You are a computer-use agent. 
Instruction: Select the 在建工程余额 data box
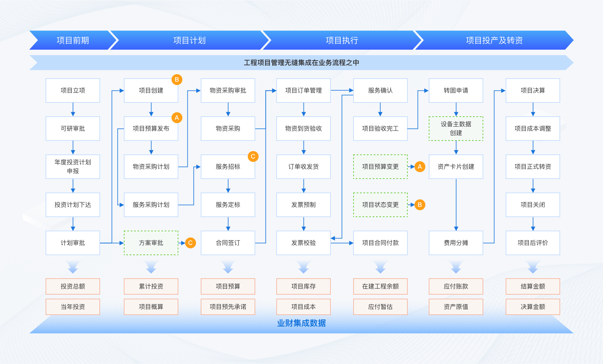(380, 286)
